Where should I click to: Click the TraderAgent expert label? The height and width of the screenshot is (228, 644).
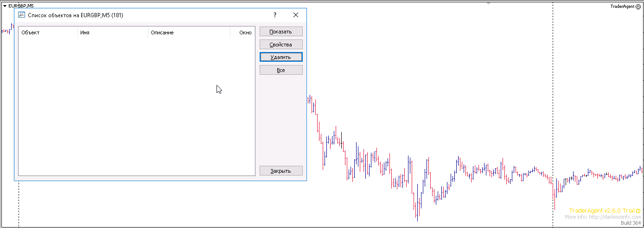tap(622, 6)
